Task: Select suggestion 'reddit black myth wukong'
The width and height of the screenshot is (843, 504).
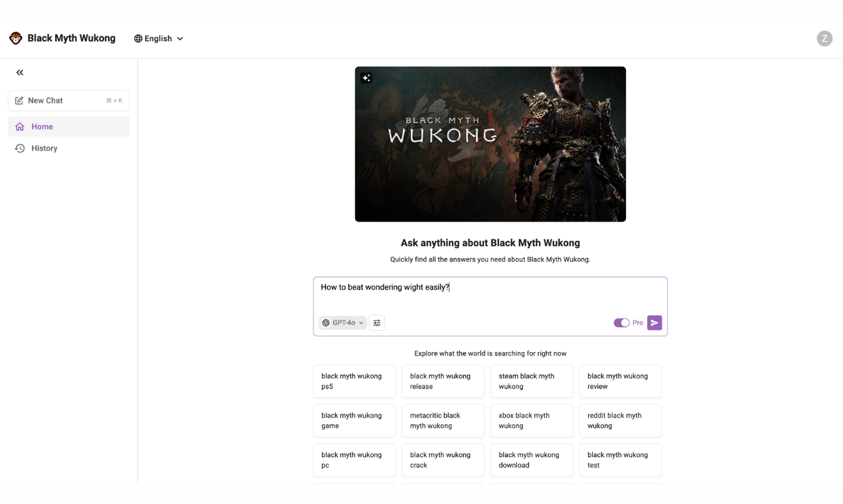Action: point(621,421)
